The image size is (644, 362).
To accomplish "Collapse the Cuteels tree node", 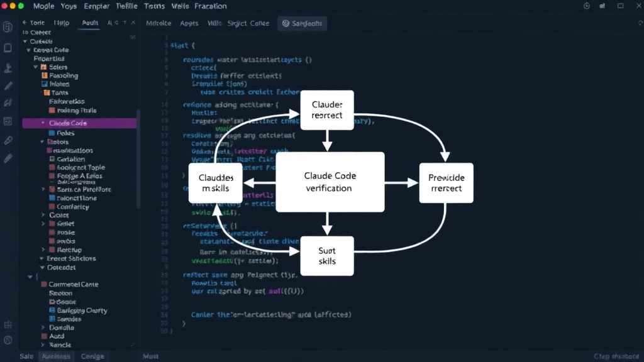I will [x=25, y=41].
